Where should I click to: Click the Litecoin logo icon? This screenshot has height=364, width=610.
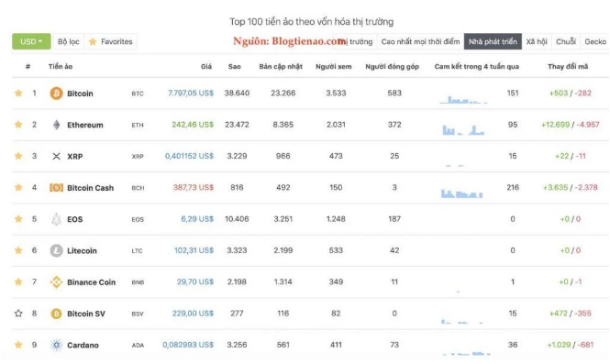tap(56, 250)
